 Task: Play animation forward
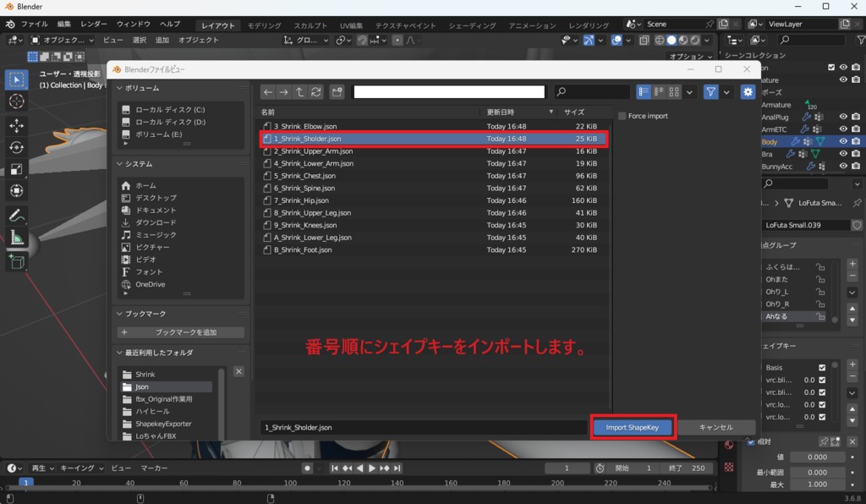point(372,468)
